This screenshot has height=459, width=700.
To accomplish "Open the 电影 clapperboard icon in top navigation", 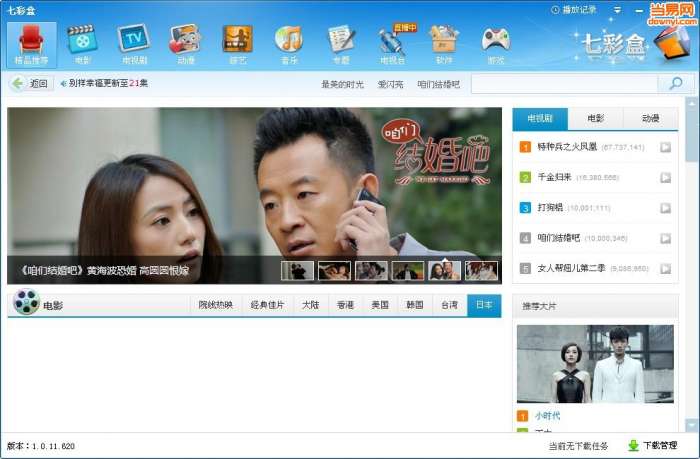I will pos(83,45).
